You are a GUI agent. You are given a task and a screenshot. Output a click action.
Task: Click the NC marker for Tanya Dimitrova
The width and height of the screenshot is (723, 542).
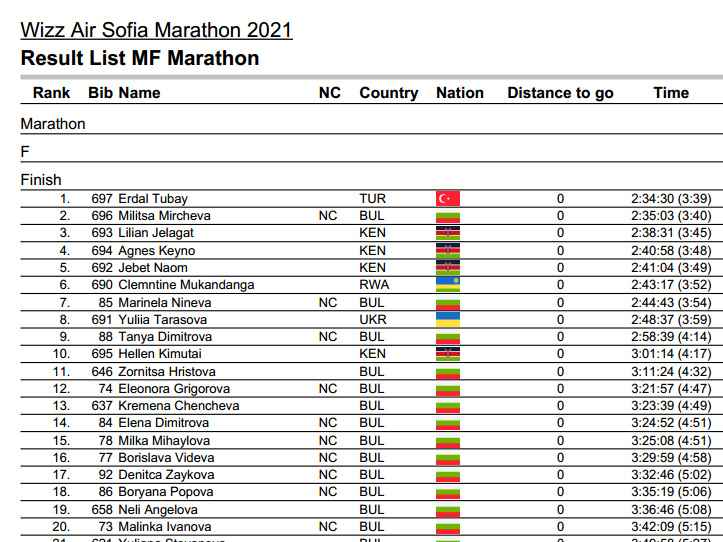(328, 337)
